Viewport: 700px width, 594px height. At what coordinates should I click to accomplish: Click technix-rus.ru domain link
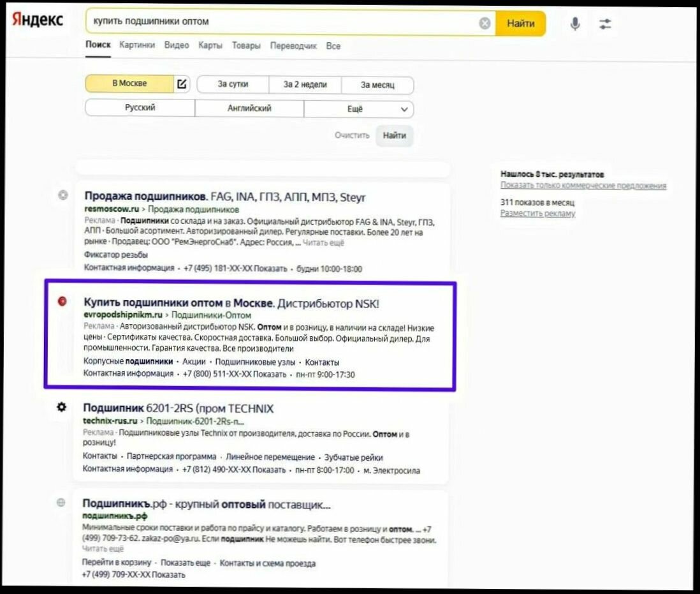click(110, 420)
